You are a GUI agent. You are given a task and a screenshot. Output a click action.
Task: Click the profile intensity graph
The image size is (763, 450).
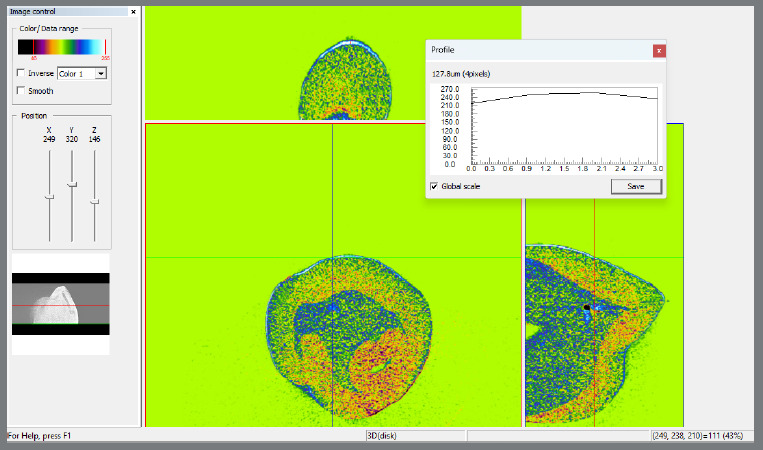point(564,126)
